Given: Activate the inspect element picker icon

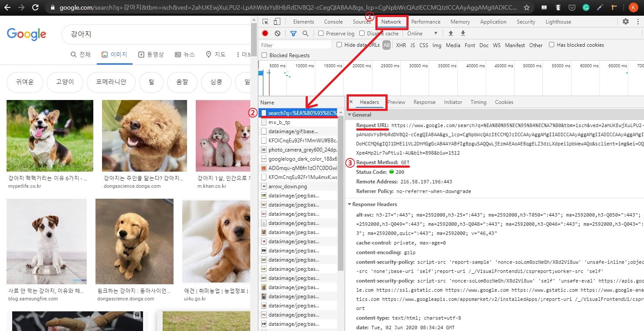Looking at the screenshot, I should (266, 21).
